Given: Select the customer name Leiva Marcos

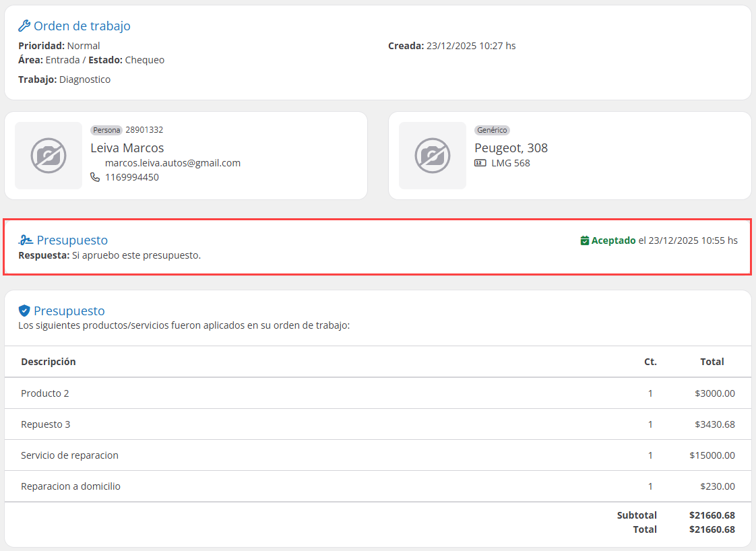Looking at the screenshot, I should point(127,148).
